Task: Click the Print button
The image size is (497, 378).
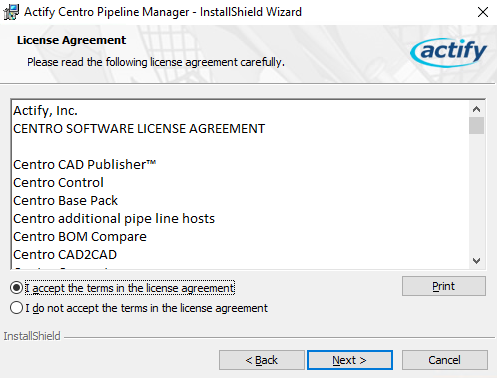Action: 444,286
